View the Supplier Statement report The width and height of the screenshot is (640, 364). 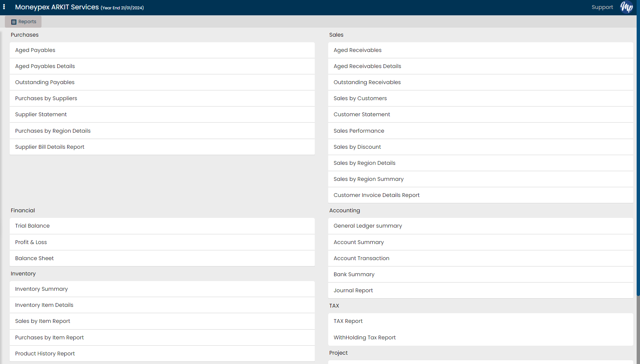pos(41,114)
